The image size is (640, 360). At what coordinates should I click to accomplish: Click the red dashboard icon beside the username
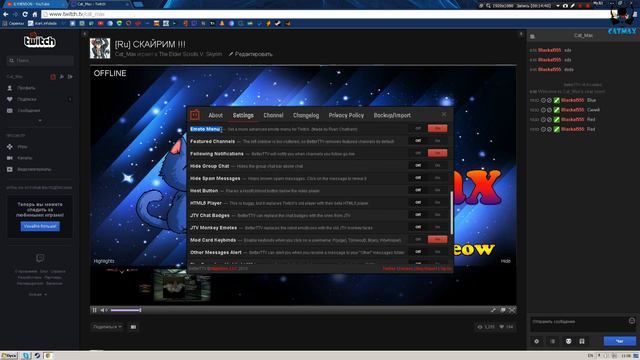53,76
